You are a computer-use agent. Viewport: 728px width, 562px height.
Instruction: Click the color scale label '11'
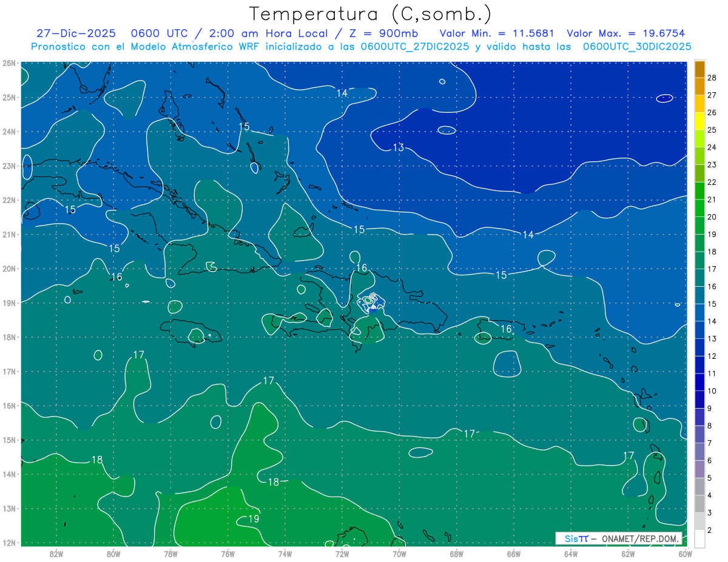pos(712,373)
